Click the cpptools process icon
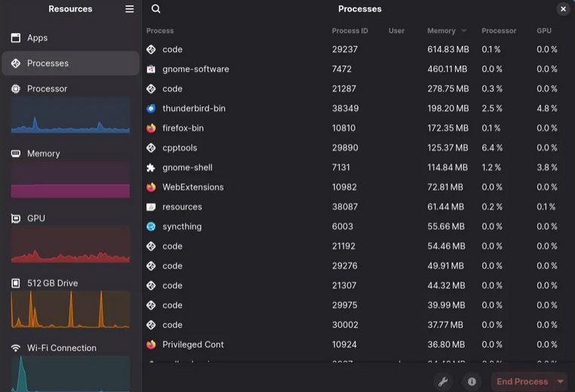The width and height of the screenshot is (575, 392). 151,148
